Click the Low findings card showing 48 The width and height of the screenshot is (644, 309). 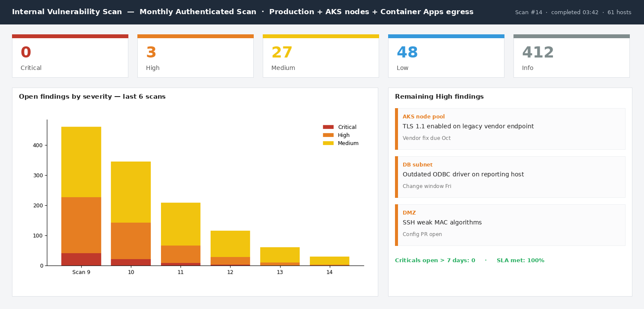(446, 56)
